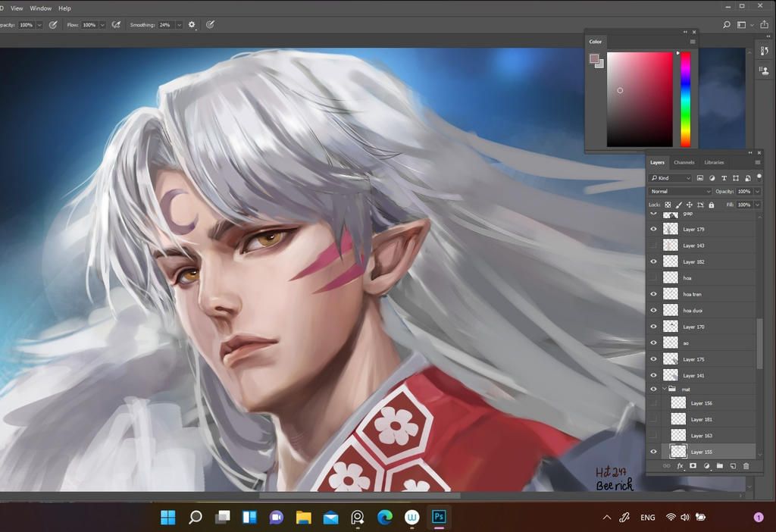Create a new layer
This screenshot has width=776, height=532.
click(x=733, y=465)
